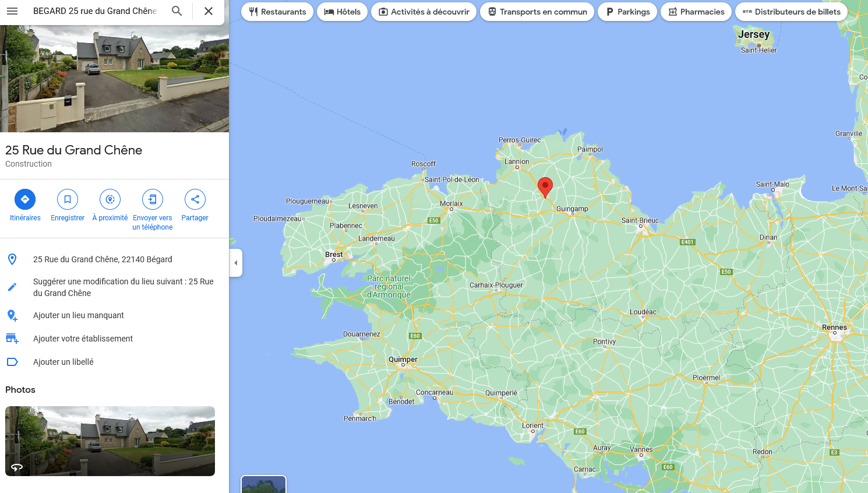Click the Carhaix-Plouguer label on map
The width and height of the screenshot is (868, 493).
tap(496, 285)
